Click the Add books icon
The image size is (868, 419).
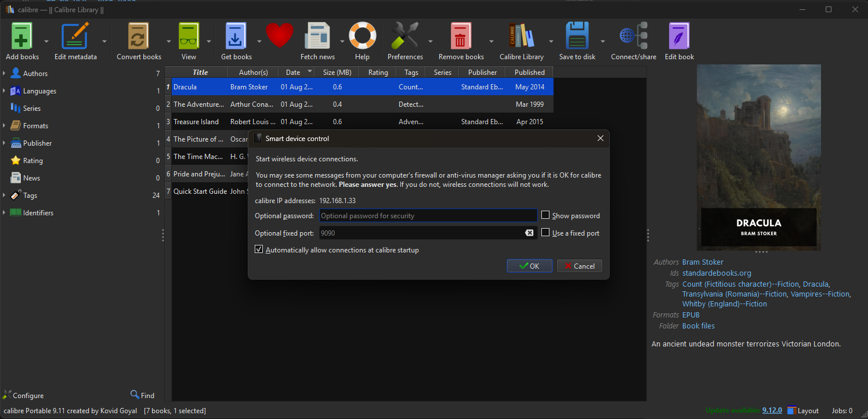click(x=22, y=36)
